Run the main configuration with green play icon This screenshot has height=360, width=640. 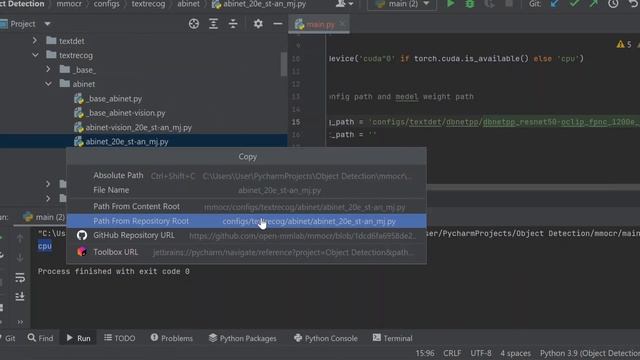pos(451,4)
